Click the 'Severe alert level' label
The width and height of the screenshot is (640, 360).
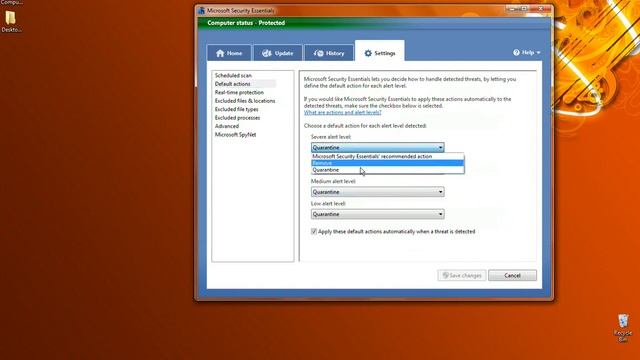[331, 137]
